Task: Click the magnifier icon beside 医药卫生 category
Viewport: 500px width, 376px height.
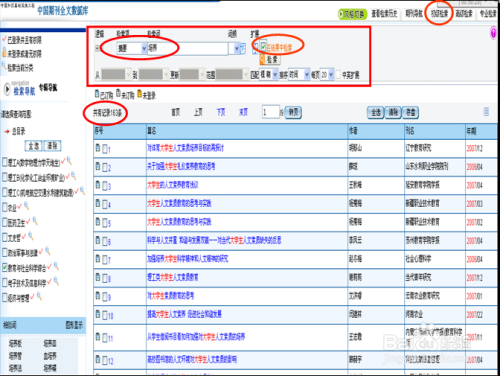Action: tap(35, 221)
